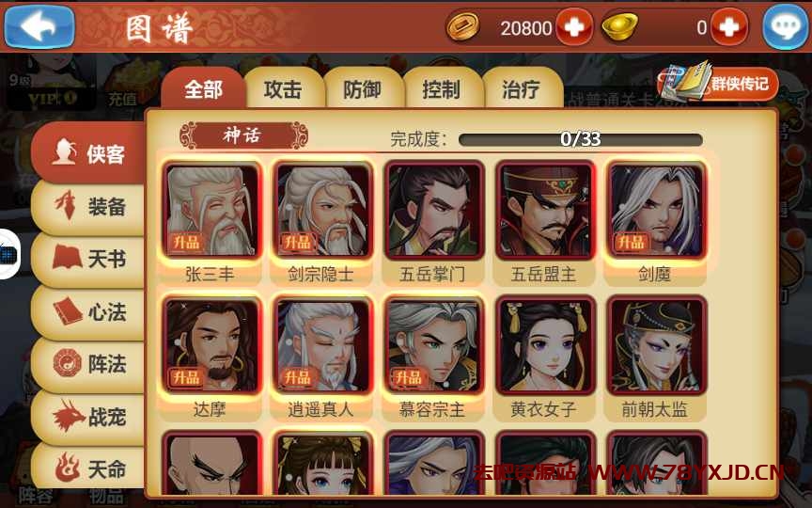Go back using the blue arrow button
This screenshot has width=812, height=508.
(x=39, y=26)
